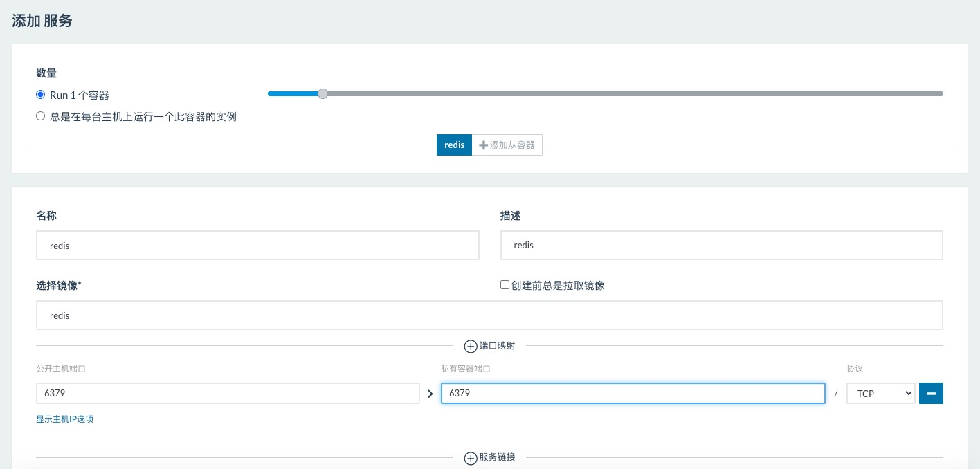Click the 选择镜像 input field
980x469 pixels.
[489, 315]
